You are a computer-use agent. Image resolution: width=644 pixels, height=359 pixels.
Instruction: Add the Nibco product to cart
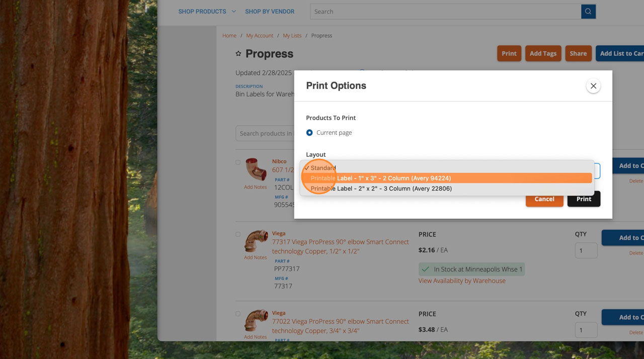[x=628, y=165]
